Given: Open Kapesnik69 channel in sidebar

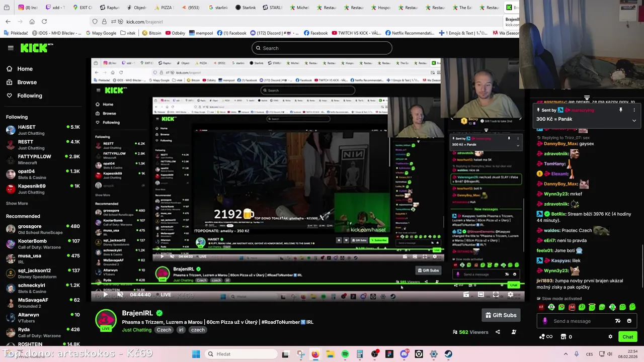Looking at the screenshot, I should [43, 189].
